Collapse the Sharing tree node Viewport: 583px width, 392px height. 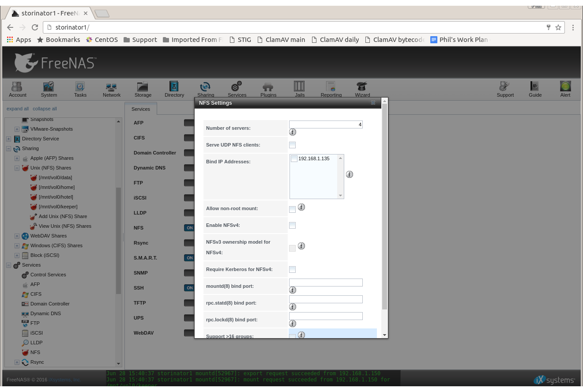click(x=8, y=148)
